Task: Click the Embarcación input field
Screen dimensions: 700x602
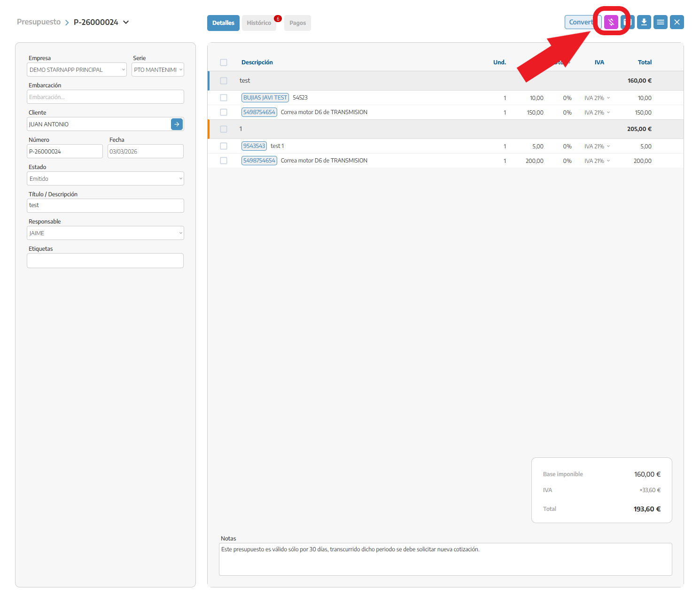Action: [x=105, y=97]
